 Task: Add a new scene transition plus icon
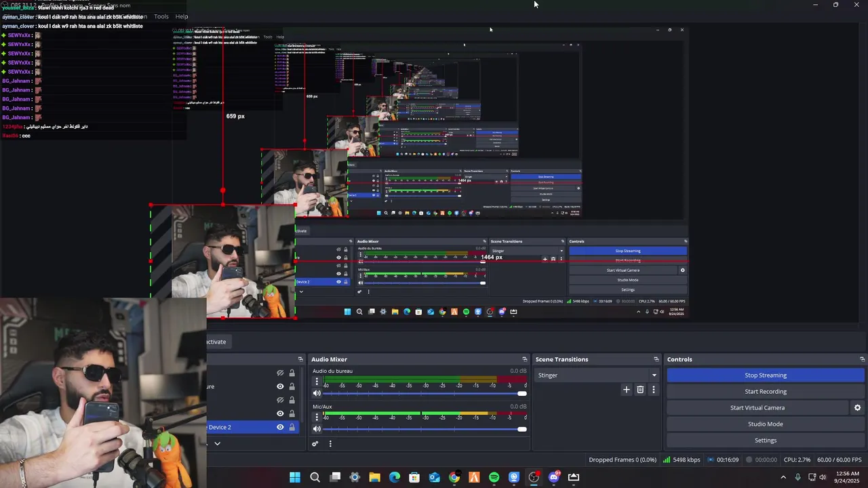pos(627,390)
